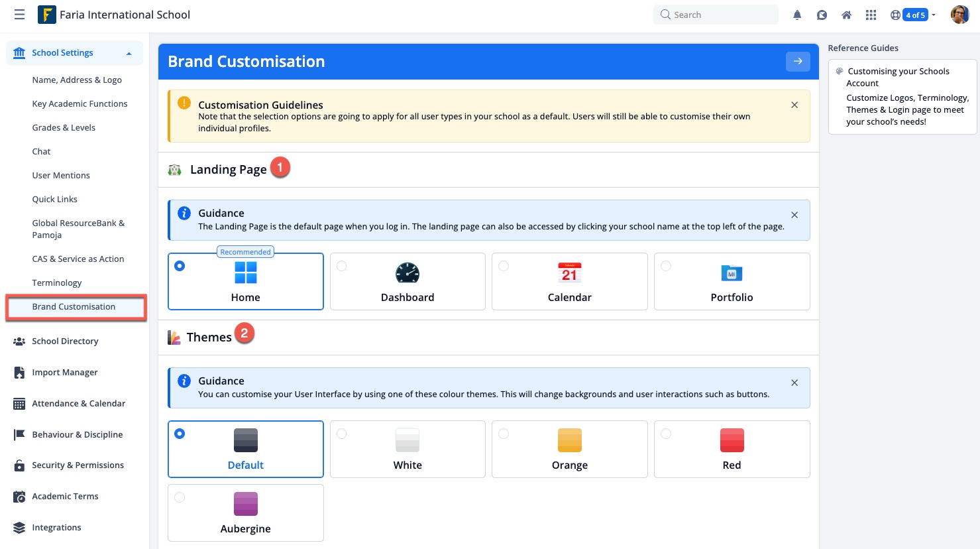Click the Academic Terms calendar icon
Viewport: 980px width, 549px height.
click(x=19, y=496)
